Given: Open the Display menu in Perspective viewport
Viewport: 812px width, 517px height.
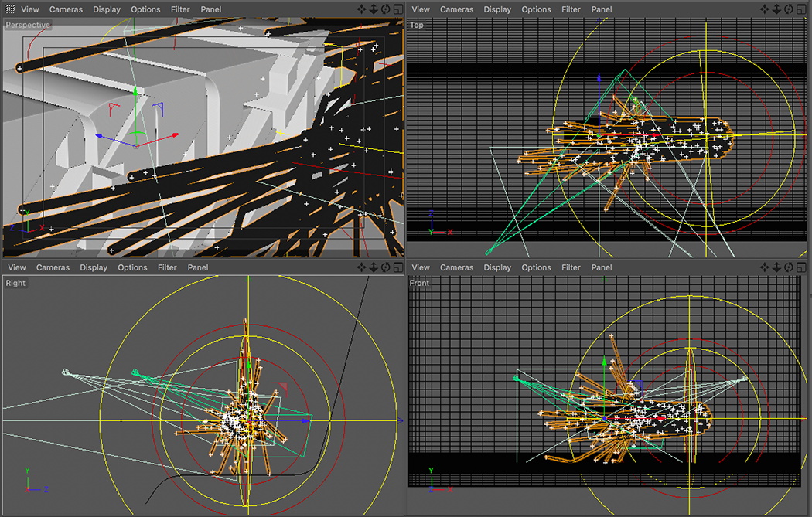Looking at the screenshot, I should coord(107,9).
